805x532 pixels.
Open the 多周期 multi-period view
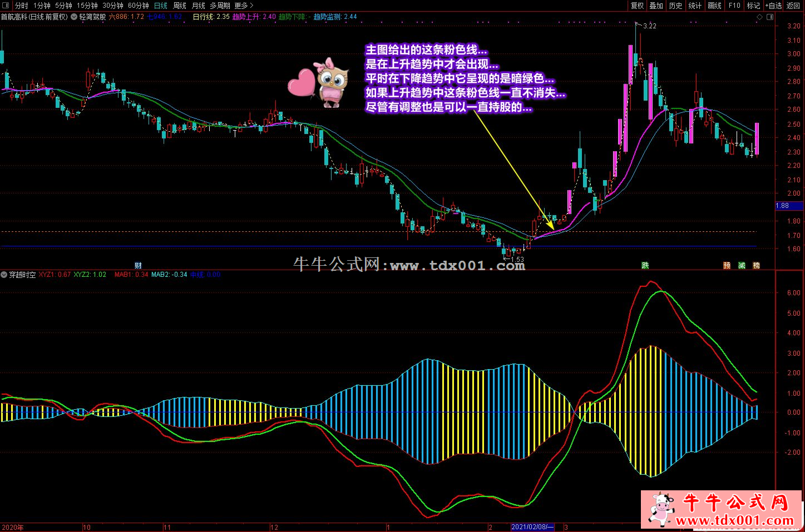click(220, 6)
